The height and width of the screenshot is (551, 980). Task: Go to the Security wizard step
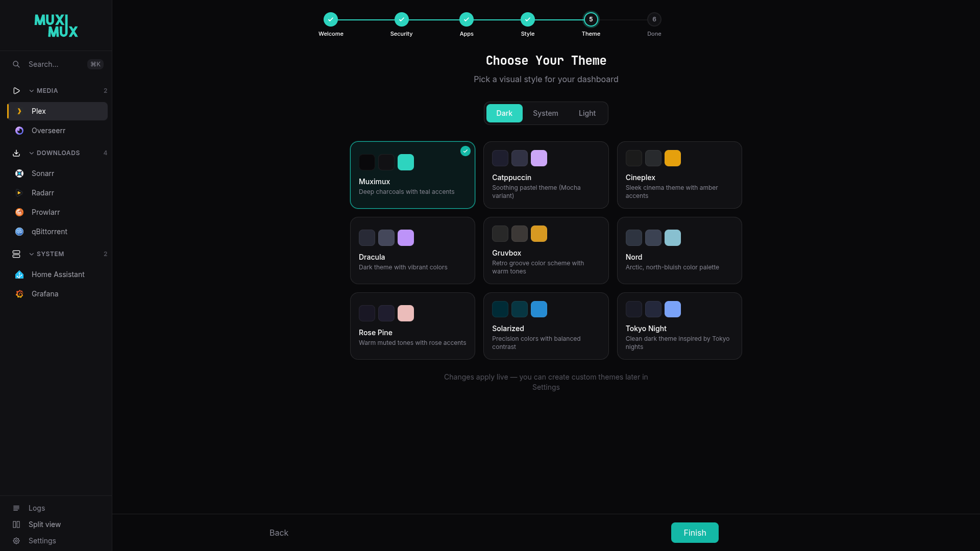[401, 19]
